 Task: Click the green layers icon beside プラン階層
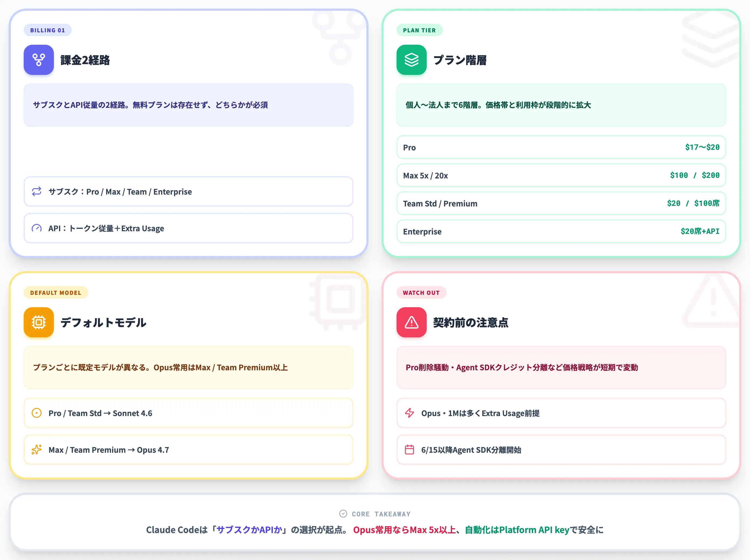[411, 60]
